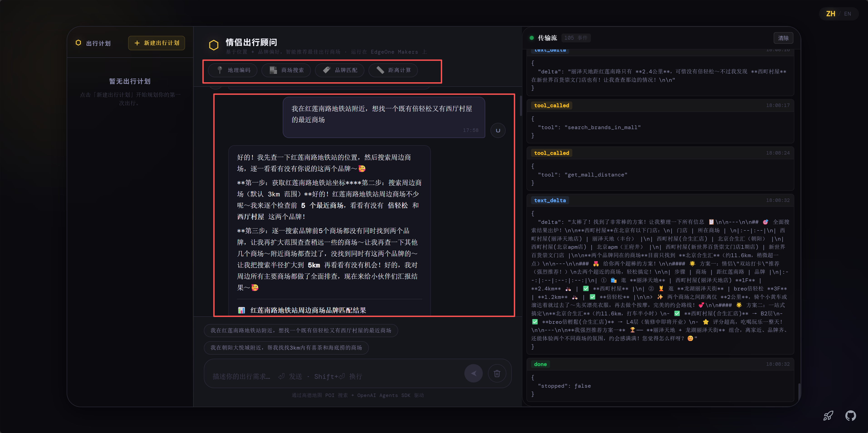This screenshot has width=868, height=433.
Task: Click the 105 事件 counter badge
Action: (x=576, y=38)
